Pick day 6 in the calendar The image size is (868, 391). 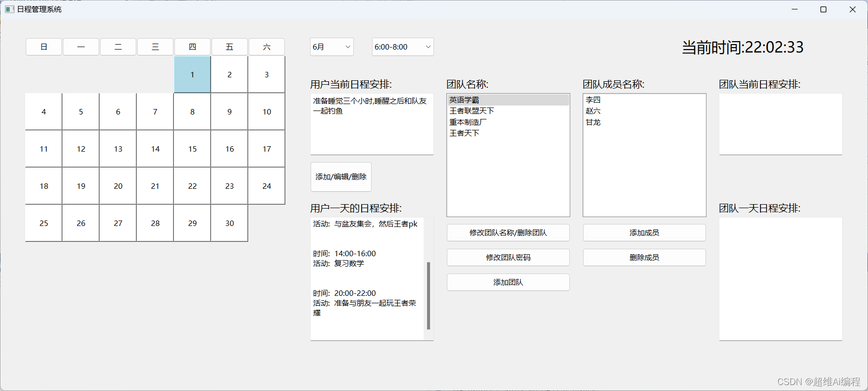(x=118, y=112)
